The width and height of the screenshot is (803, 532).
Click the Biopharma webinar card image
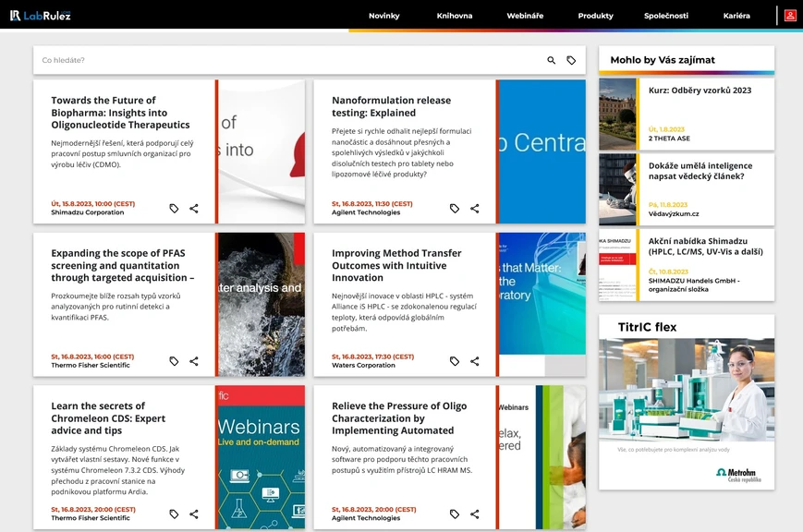point(262,151)
